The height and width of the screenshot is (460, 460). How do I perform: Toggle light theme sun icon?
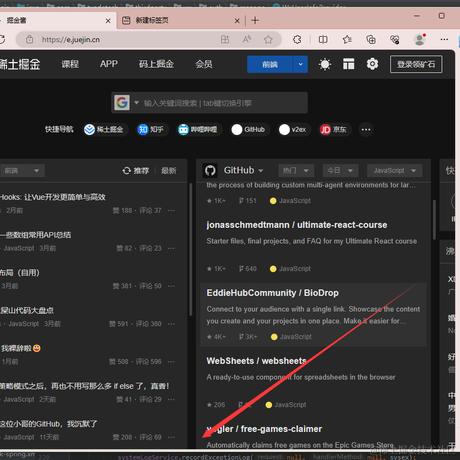(x=325, y=64)
